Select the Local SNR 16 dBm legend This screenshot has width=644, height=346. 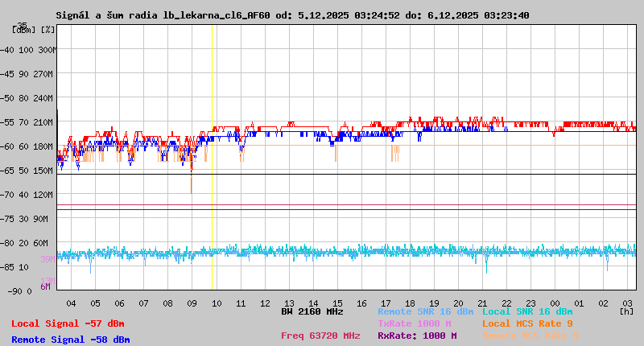(x=526, y=311)
